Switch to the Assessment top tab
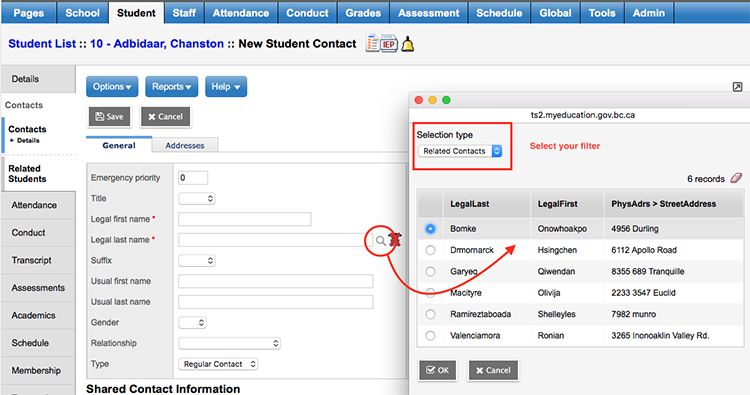 tap(429, 13)
